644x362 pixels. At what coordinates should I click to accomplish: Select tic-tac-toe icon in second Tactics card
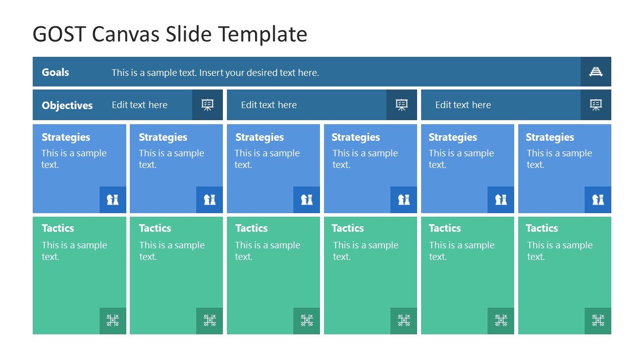pyautogui.click(x=209, y=320)
